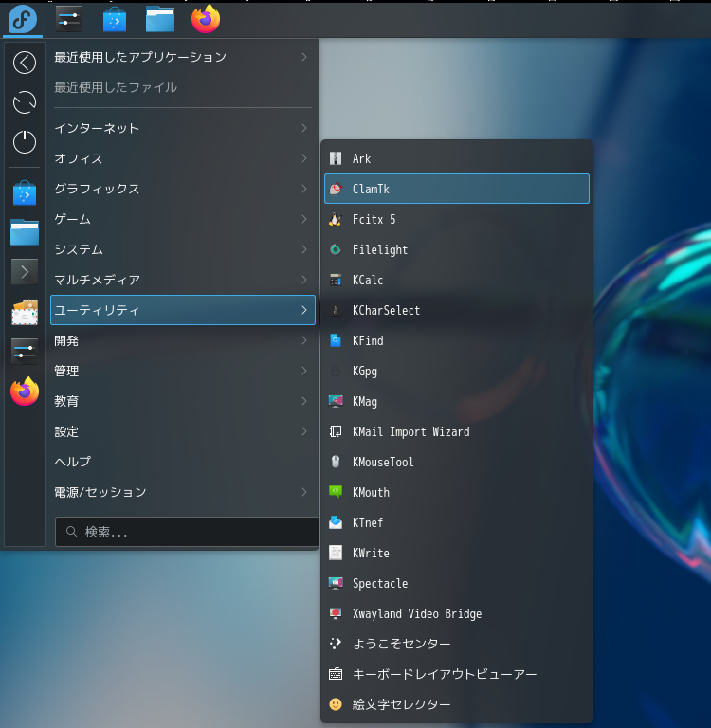Image resolution: width=711 pixels, height=728 pixels.
Task: Click the Spectacle screenshot icon
Action: (336, 583)
